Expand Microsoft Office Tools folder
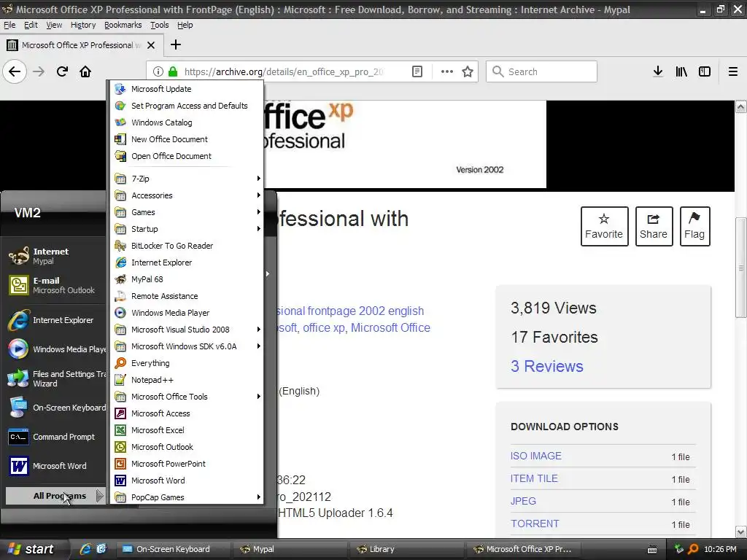The height and width of the screenshot is (560, 747). 186,397
